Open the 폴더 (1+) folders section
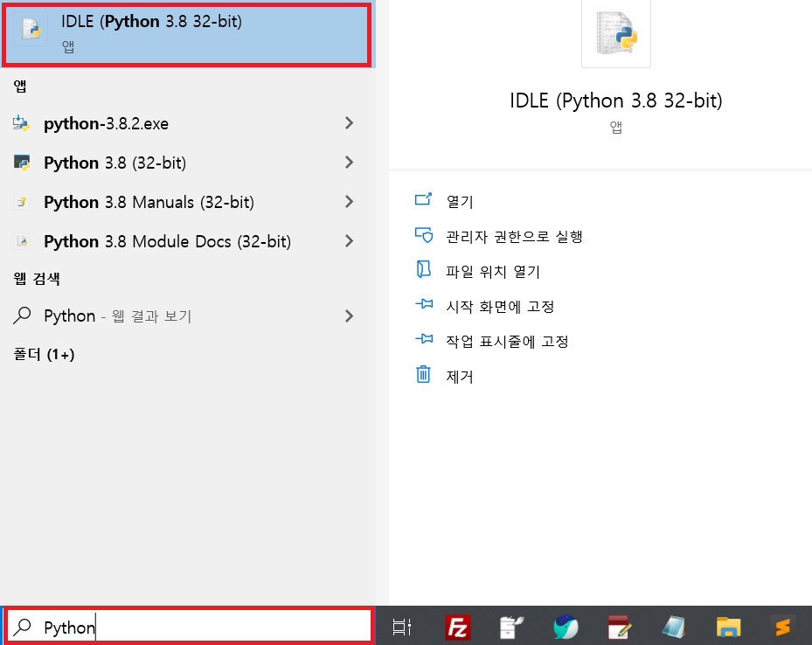The width and height of the screenshot is (812, 645). tap(44, 355)
